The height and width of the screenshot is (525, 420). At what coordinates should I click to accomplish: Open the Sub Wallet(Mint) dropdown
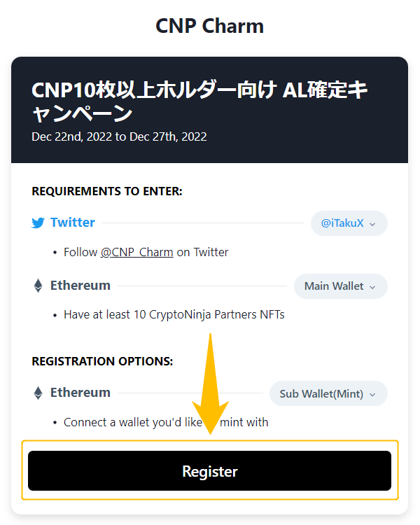(x=328, y=393)
